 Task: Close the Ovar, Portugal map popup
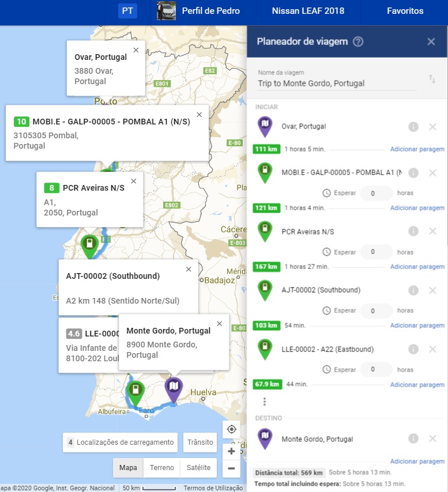136,50
